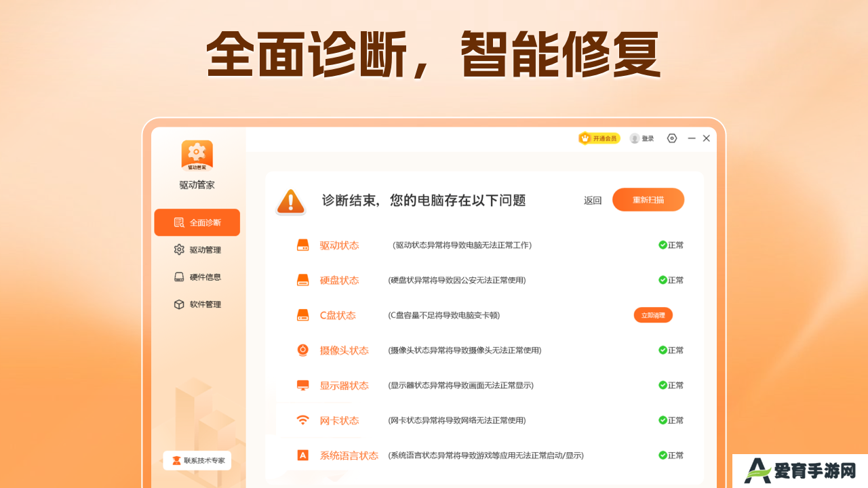Click the 硬件信息 drive icon
Image resolution: width=868 pixels, height=488 pixels.
(179, 277)
